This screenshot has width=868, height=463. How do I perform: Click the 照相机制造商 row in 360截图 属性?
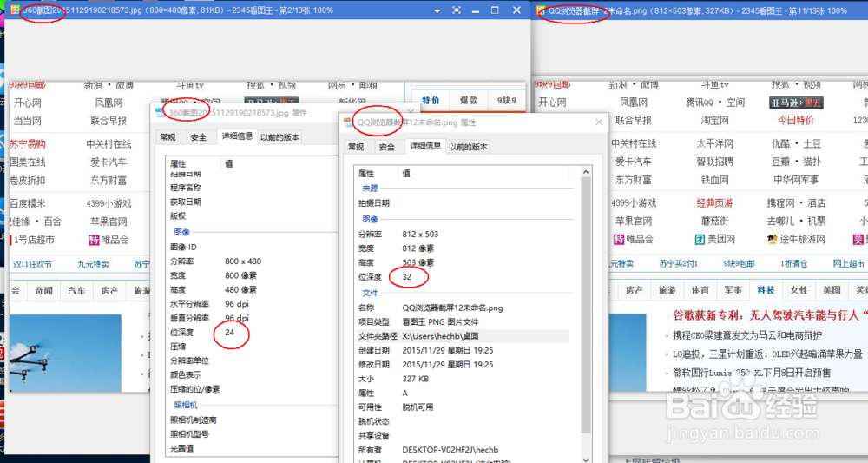[252, 420]
